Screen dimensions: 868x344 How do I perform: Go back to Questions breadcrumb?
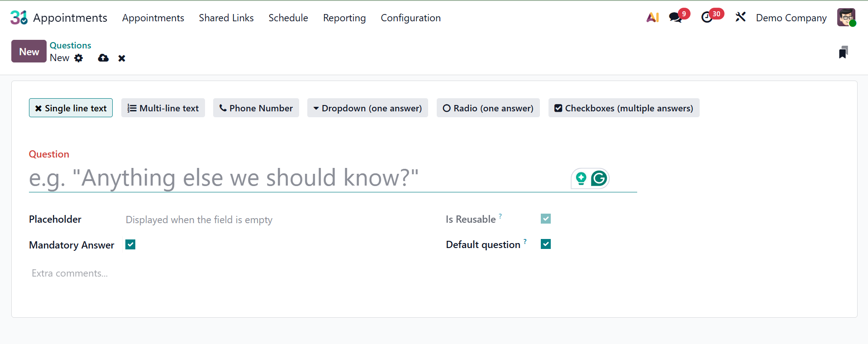pos(71,45)
